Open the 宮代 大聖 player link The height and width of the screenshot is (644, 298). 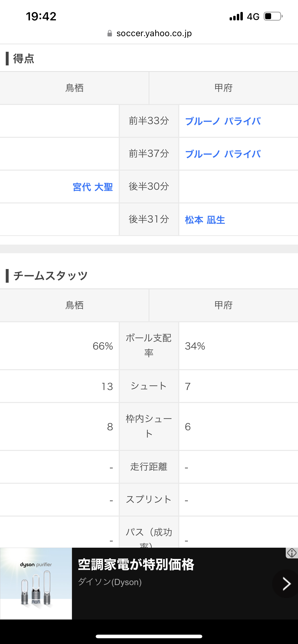tap(93, 187)
